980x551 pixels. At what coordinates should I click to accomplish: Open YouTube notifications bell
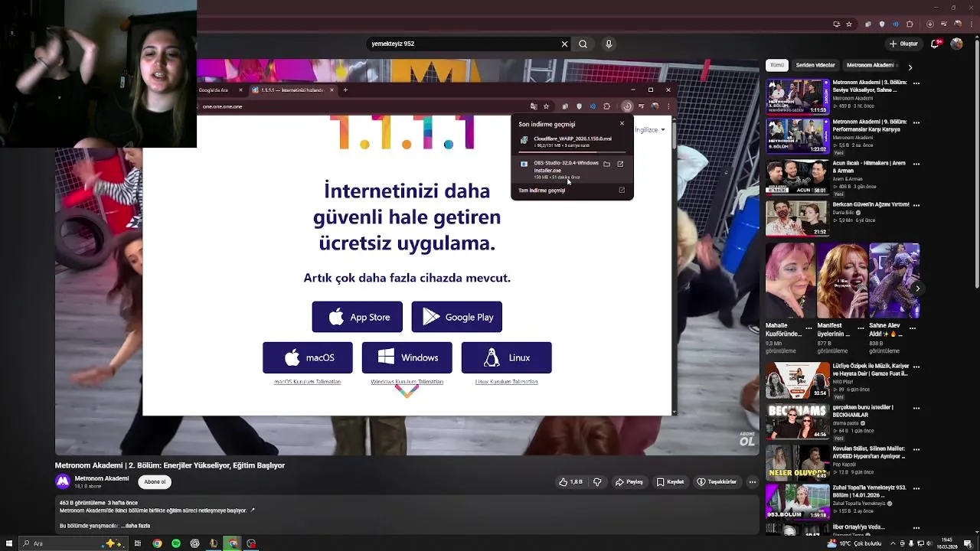(935, 44)
